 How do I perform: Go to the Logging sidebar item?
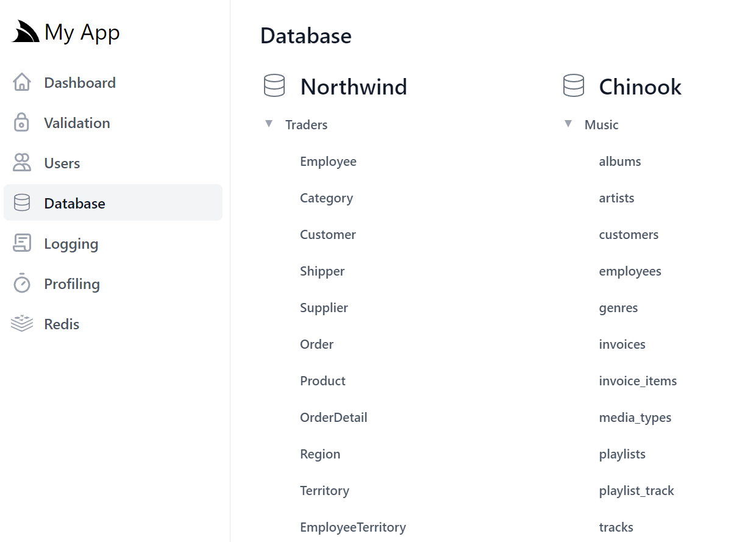click(113, 243)
